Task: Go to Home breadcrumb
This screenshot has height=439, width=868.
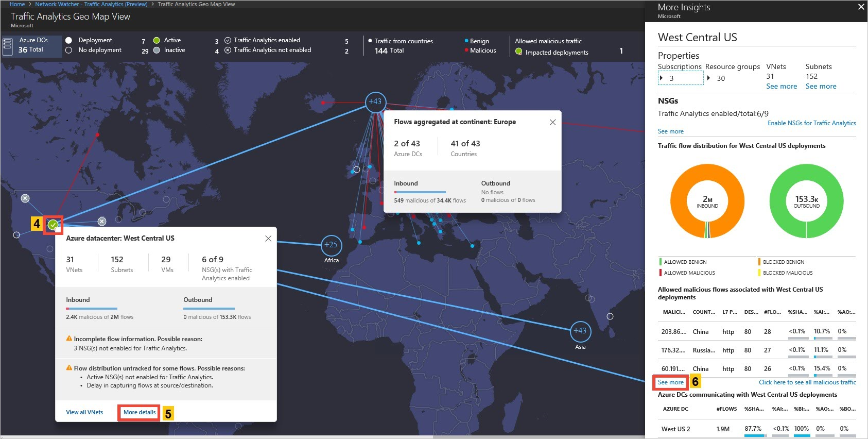Action: point(17,4)
